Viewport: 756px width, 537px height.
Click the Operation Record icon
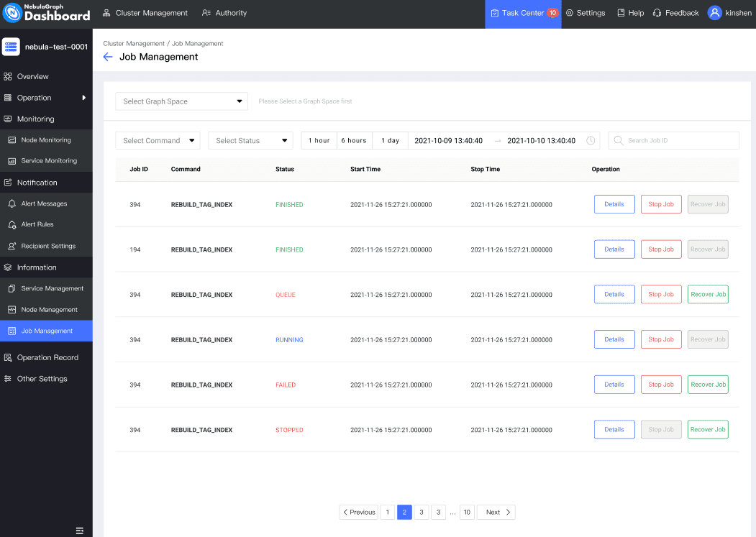8,358
